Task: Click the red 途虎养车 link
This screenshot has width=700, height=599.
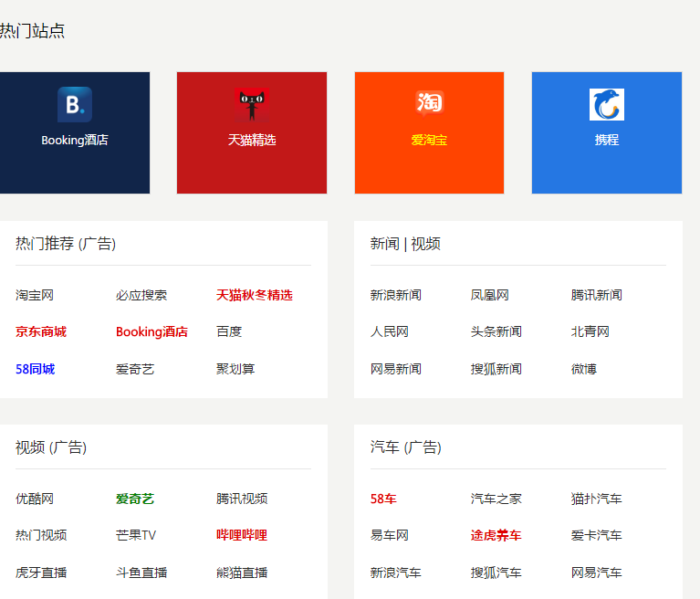Action: (x=496, y=536)
